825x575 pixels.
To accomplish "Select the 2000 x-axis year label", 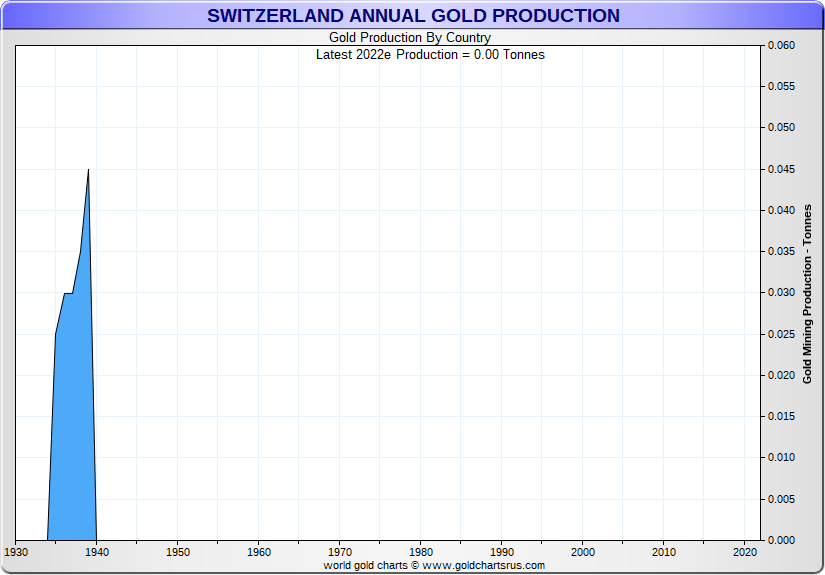I will 583,552.
